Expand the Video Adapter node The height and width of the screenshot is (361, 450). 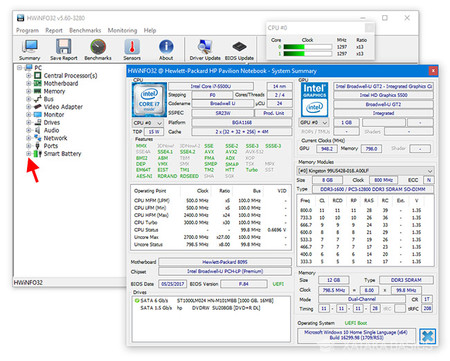(x=29, y=107)
